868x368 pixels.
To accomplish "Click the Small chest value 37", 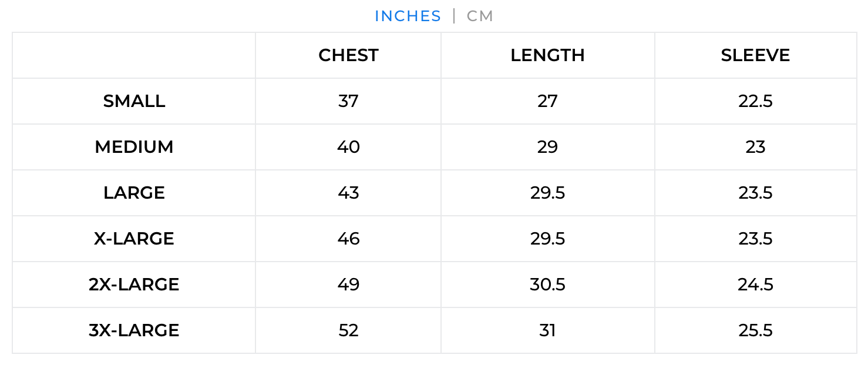I will [348, 101].
